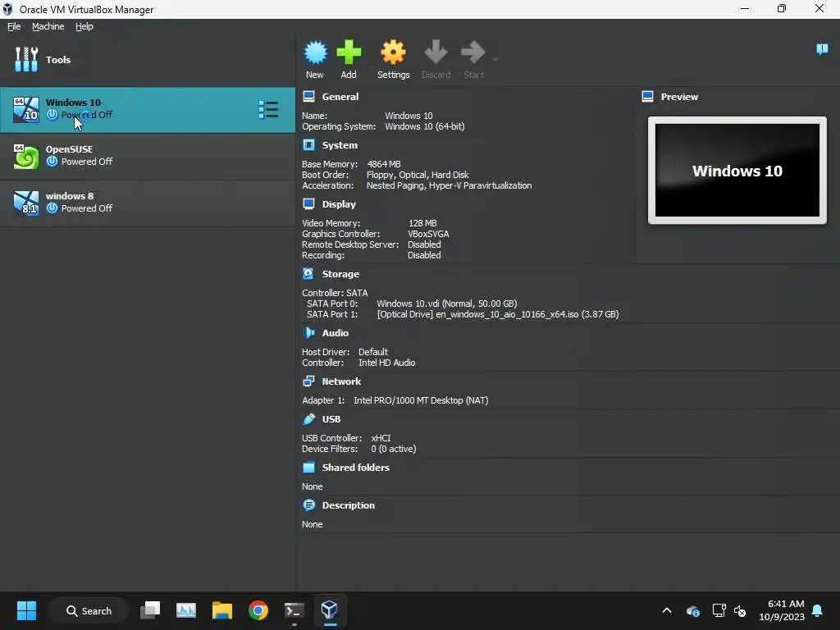The width and height of the screenshot is (840, 630).
Task: Open the Storage settings heading link
Action: pyautogui.click(x=340, y=274)
